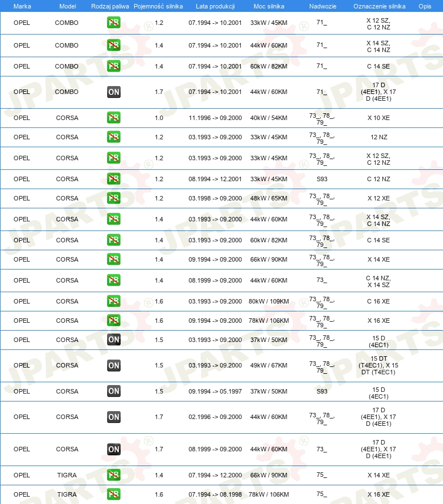Screen dimensions: 443x504
Task: Click the Model column header
Action: pyautogui.click(x=67, y=6)
